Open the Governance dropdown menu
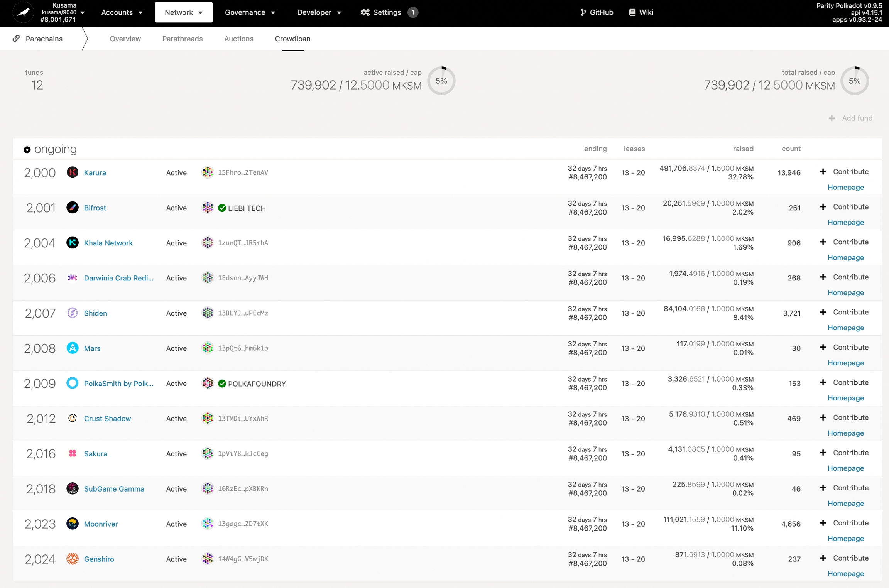This screenshot has width=889, height=588. (250, 12)
